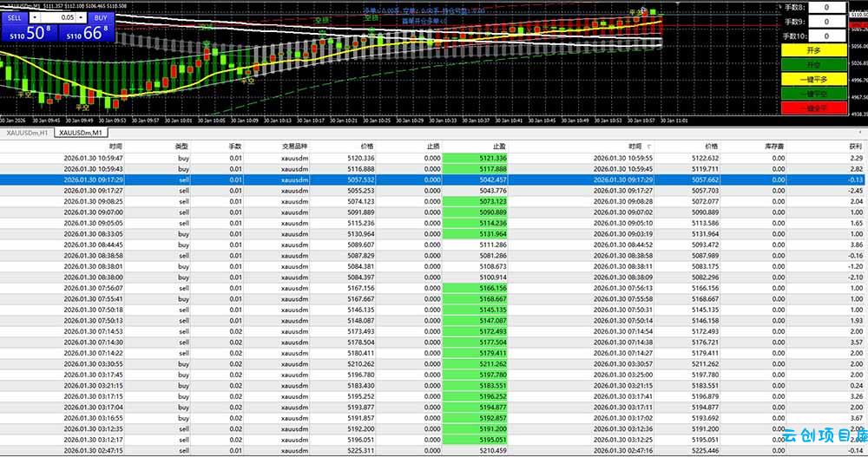Click the red 一键全平 button
This screenshot has width=868, height=457.
click(x=814, y=108)
